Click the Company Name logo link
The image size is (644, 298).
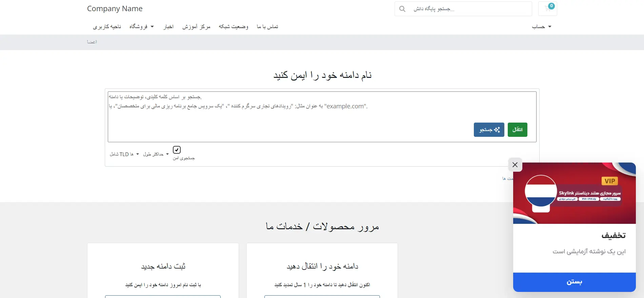(115, 8)
